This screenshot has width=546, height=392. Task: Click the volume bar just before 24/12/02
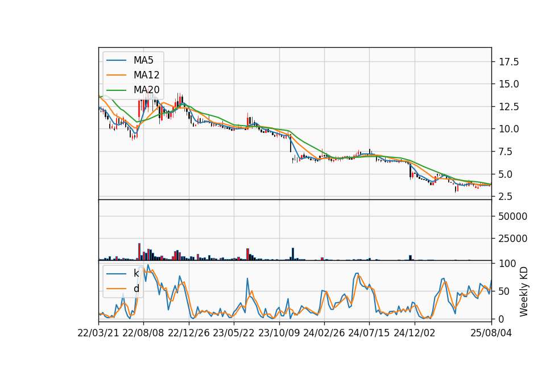[410, 258]
